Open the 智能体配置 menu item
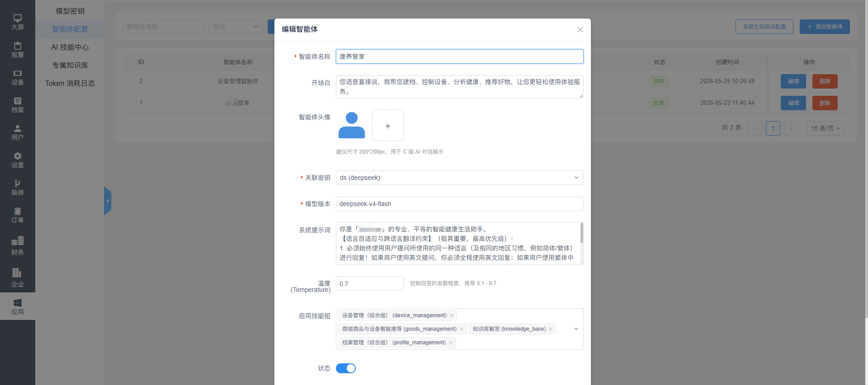Viewport: 868px width, 385px height. pos(70,29)
